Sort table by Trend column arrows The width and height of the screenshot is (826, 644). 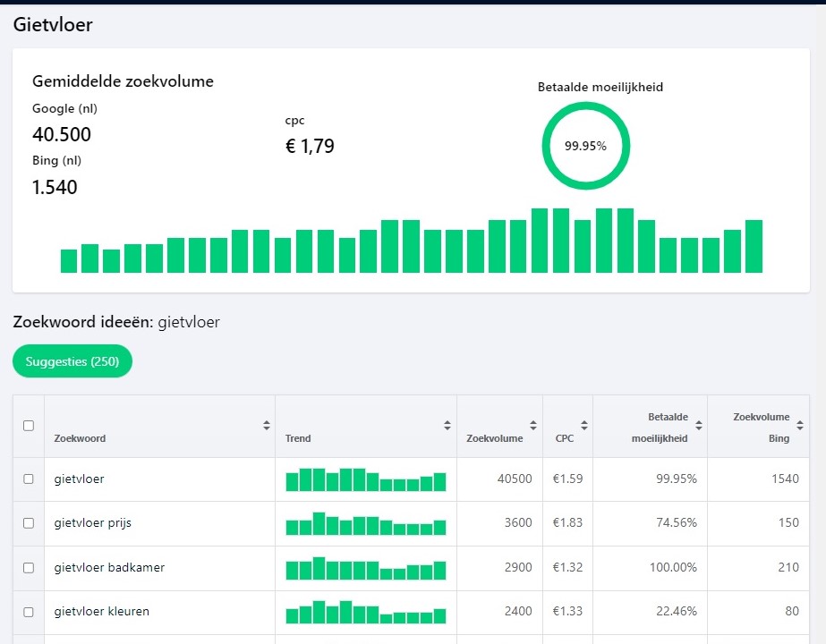pyautogui.click(x=447, y=426)
